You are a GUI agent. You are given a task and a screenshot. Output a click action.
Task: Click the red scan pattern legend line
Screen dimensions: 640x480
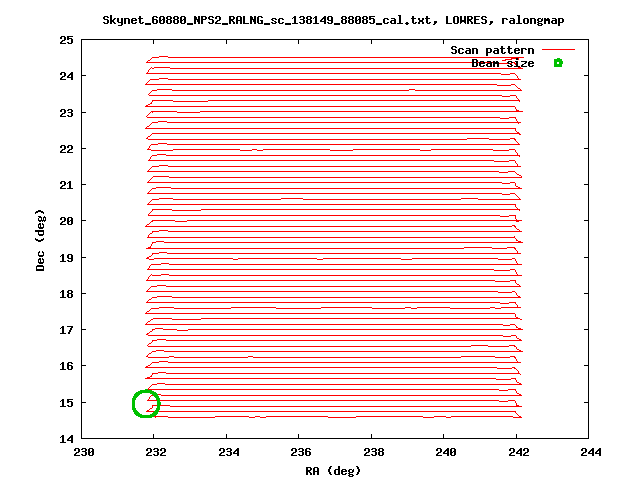click(x=558, y=50)
